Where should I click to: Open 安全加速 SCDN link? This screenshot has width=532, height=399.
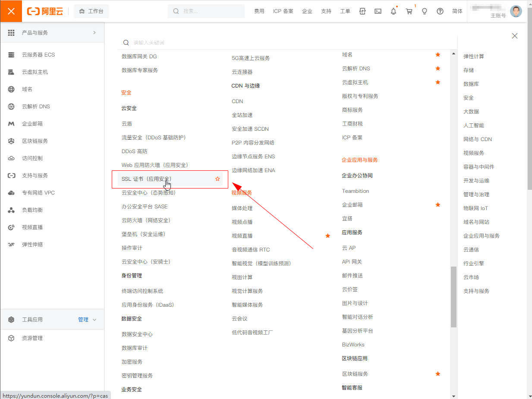250,129
